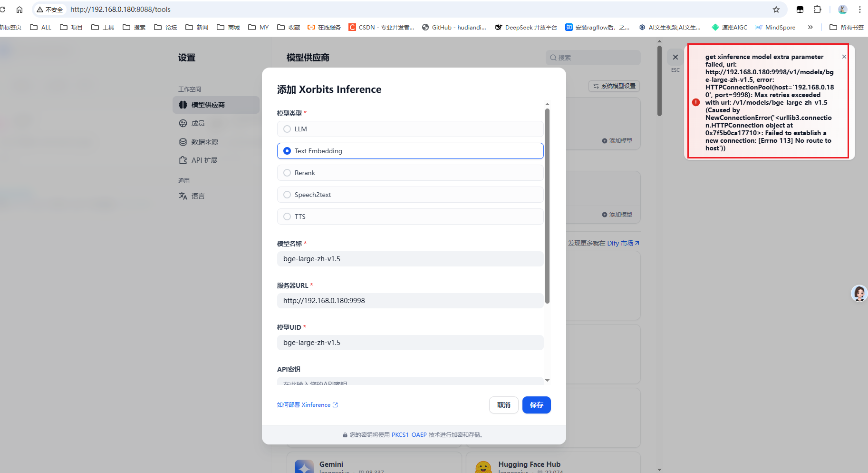Choose the TTS model type
The image size is (868, 473).
410,217
